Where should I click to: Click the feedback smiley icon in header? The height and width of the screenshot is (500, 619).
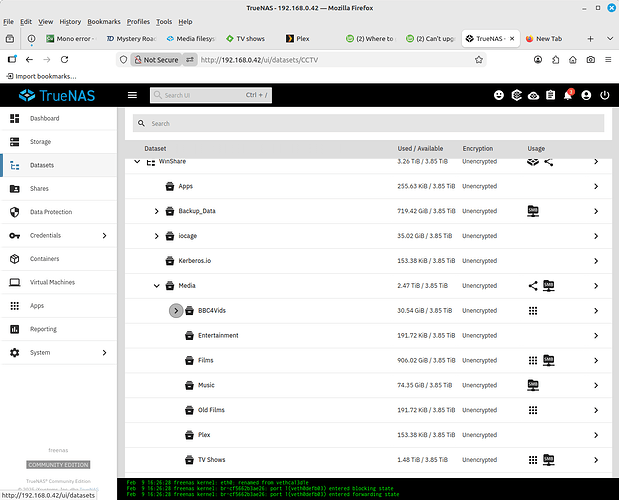coord(499,95)
